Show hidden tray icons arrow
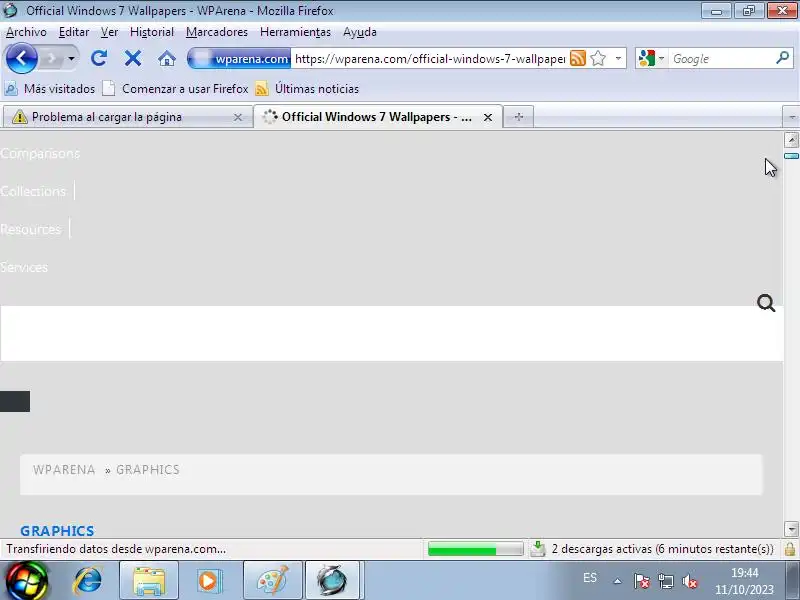This screenshot has height=600, width=800. point(617,581)
